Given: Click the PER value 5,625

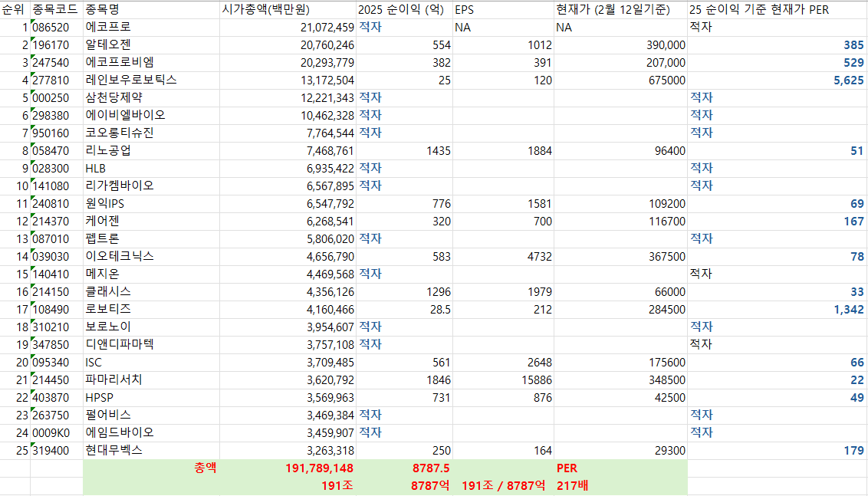Looking at the screenshot, I should 778,80.
